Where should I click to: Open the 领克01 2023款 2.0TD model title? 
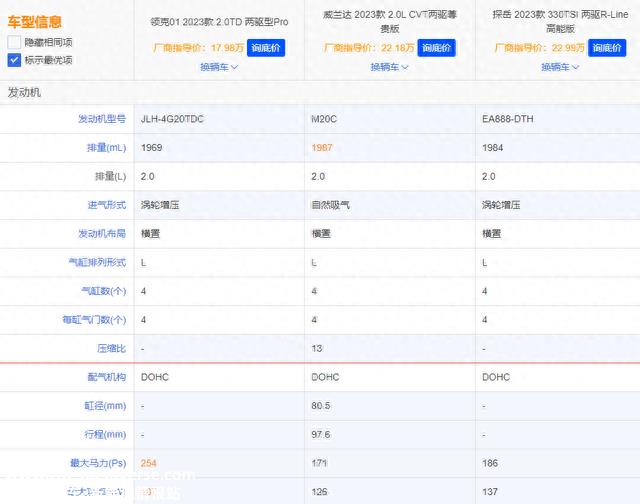point(219,22)
